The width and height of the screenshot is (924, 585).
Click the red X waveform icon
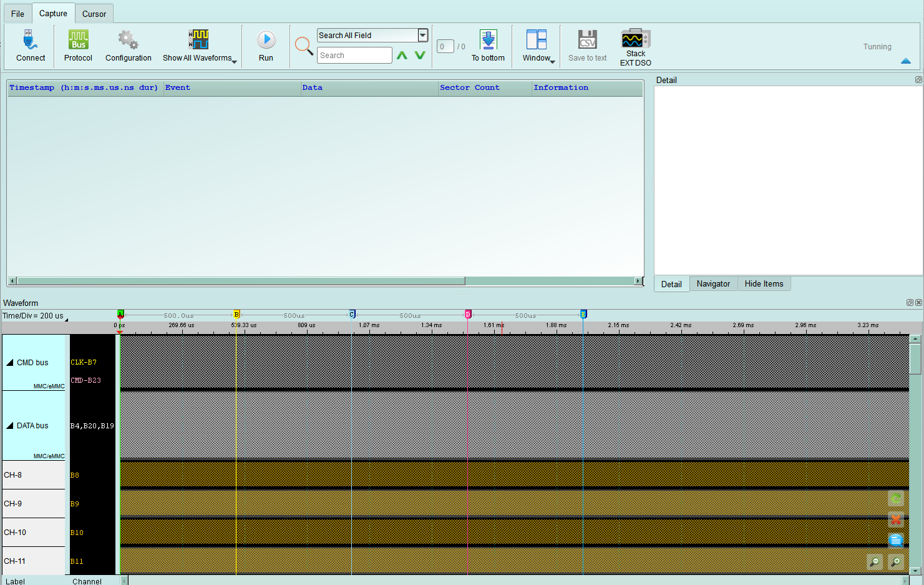pyautogui.click(x=896, y=519)
